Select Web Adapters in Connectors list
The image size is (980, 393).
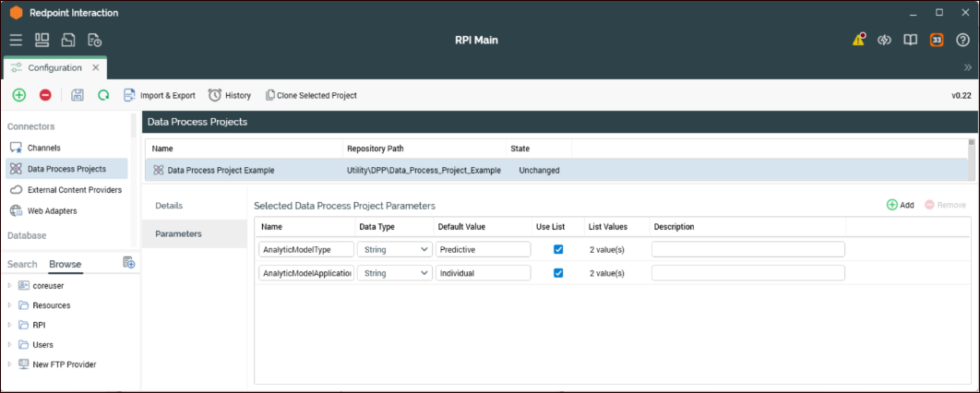[x=52, y=210]
